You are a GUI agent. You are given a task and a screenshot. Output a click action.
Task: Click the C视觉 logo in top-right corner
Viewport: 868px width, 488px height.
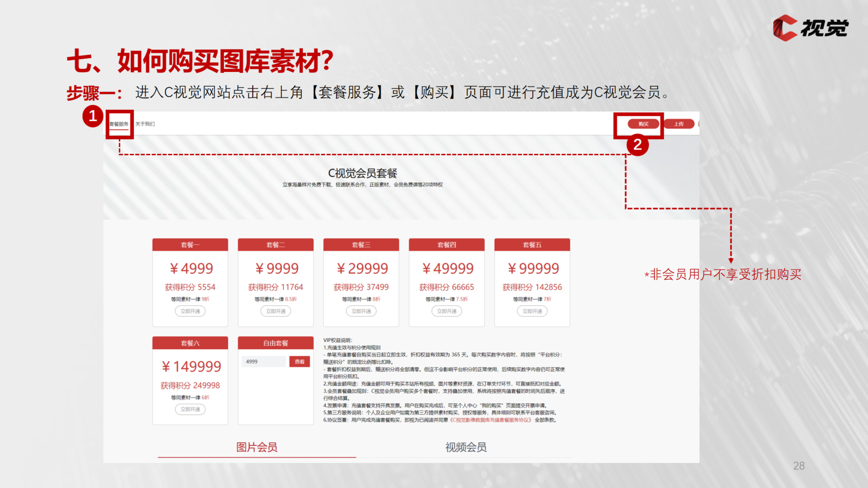pyautogui.click(x=810, y=28)
